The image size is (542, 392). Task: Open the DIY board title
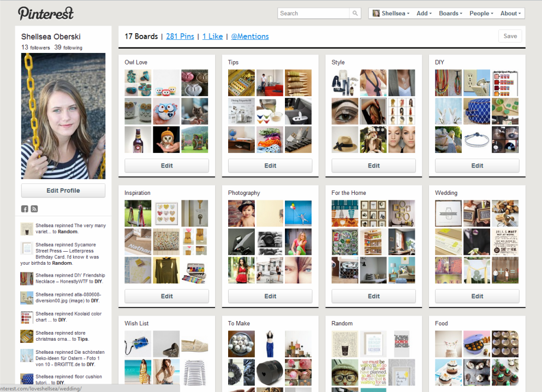click(x=439, y=62)
